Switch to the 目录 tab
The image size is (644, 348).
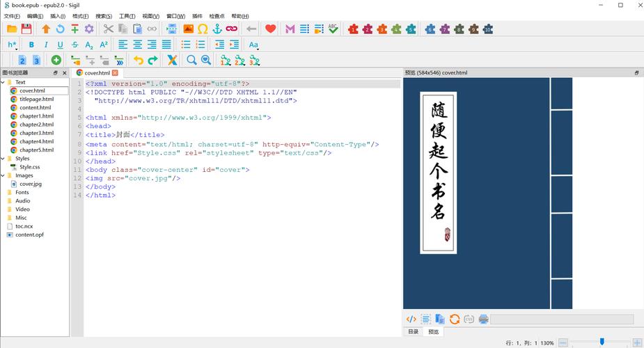pyautogui.click(x=413, y=331)
